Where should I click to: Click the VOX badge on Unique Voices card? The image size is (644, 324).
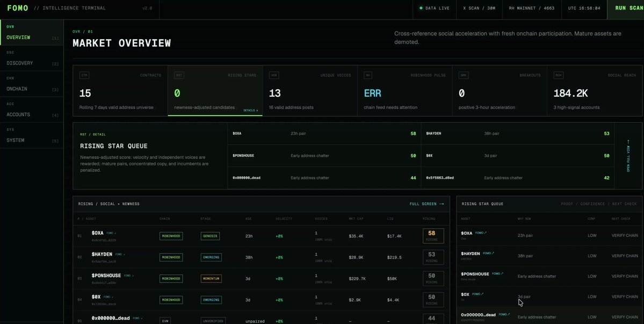274,76
